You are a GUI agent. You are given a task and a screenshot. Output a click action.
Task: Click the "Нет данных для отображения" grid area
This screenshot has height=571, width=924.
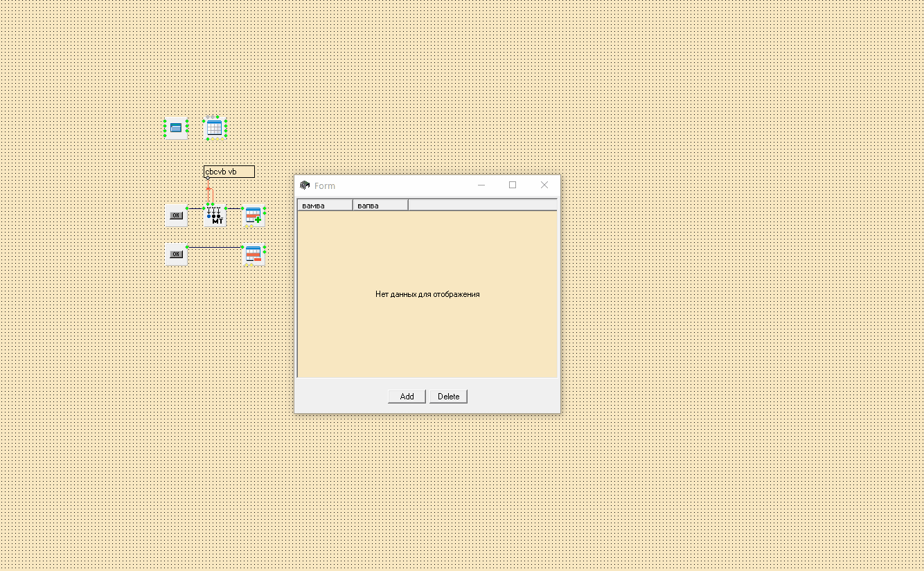coord(427,294)
